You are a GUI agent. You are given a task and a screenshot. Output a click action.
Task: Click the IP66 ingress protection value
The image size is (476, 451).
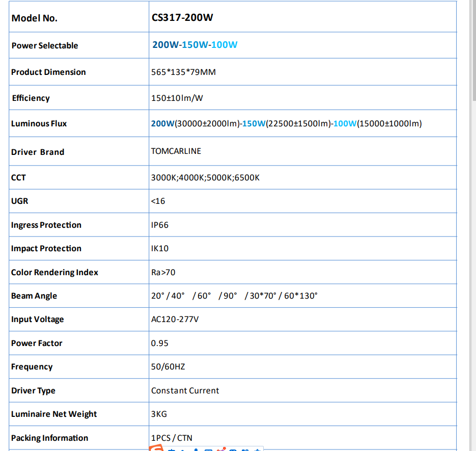pyautogui.click(x=159, y=225)
